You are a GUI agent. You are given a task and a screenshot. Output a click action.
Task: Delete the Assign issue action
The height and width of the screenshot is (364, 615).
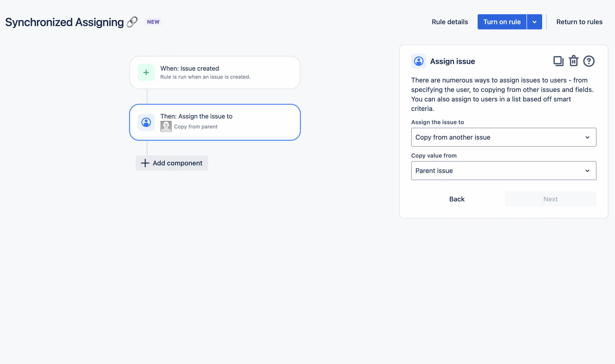[x=574, y=61]
